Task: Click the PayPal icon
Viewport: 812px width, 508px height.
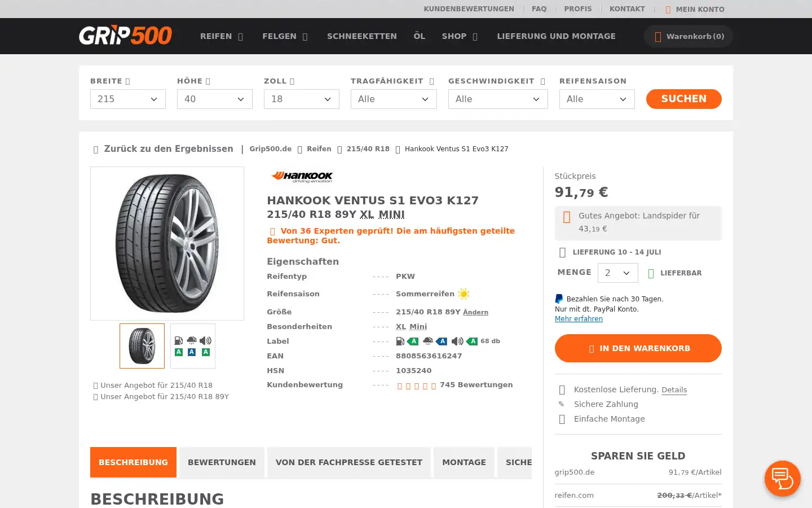Action: click(559, 299)
